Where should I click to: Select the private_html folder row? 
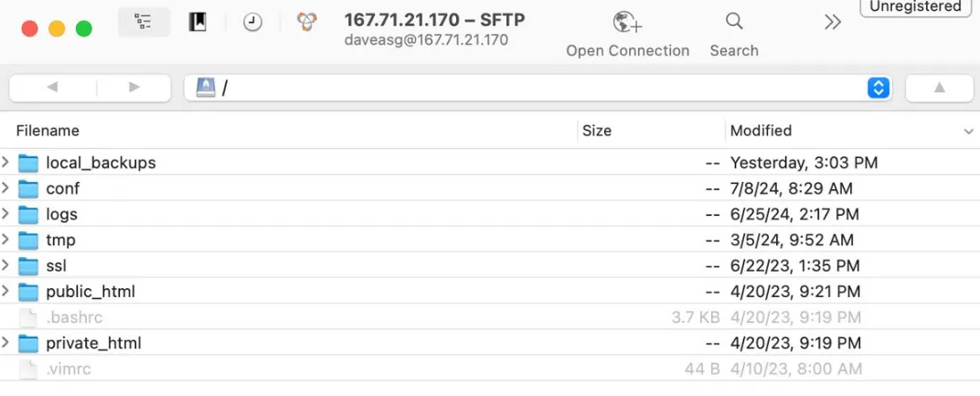[x=93, y=344]
